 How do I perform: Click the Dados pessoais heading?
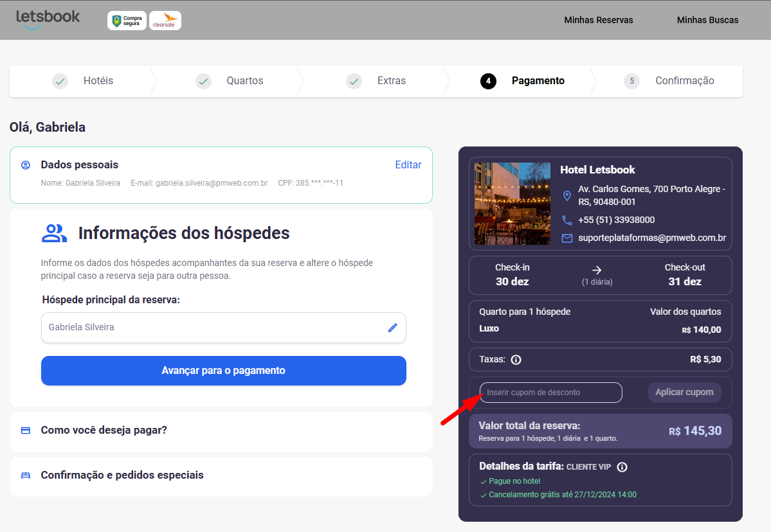(x=80, y=165)
